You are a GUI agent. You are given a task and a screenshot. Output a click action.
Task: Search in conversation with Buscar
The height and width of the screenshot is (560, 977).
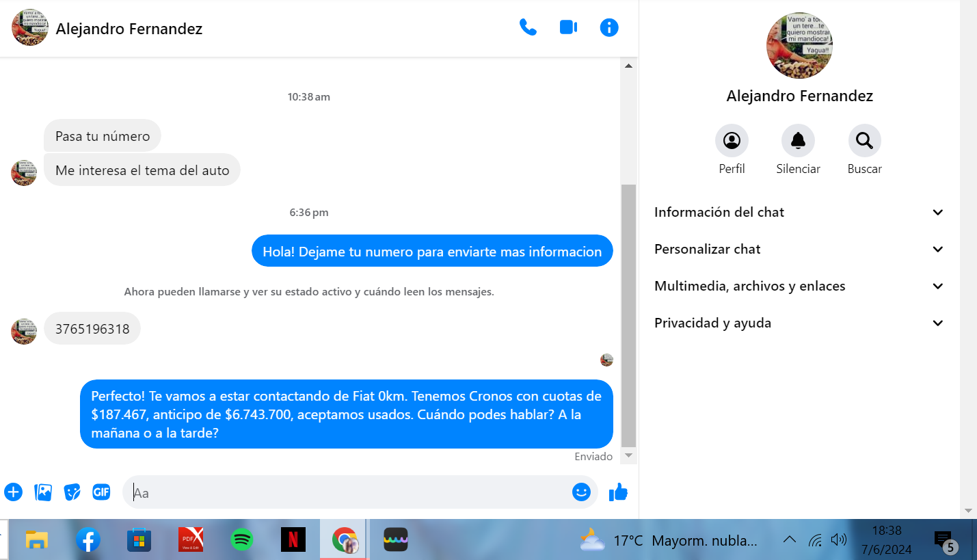click(x=864, y=141)
